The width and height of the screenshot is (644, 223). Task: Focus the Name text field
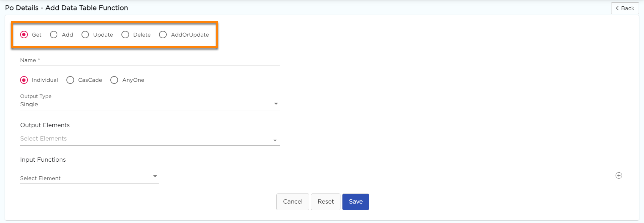[x=150, y=60]
